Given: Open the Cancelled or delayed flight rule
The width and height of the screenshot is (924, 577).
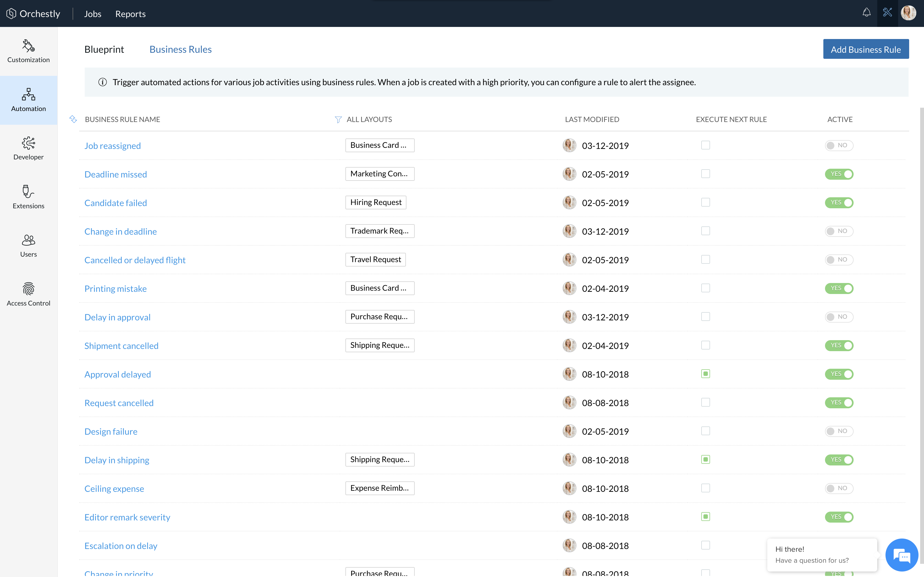Looking at the screenshot, I should click(x=135, y=260).
